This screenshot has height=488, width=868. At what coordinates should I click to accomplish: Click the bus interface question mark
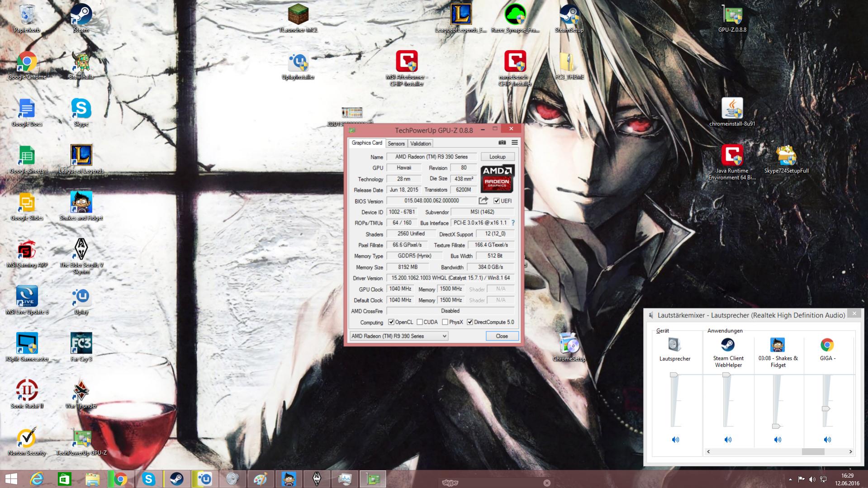pos(513,223)
